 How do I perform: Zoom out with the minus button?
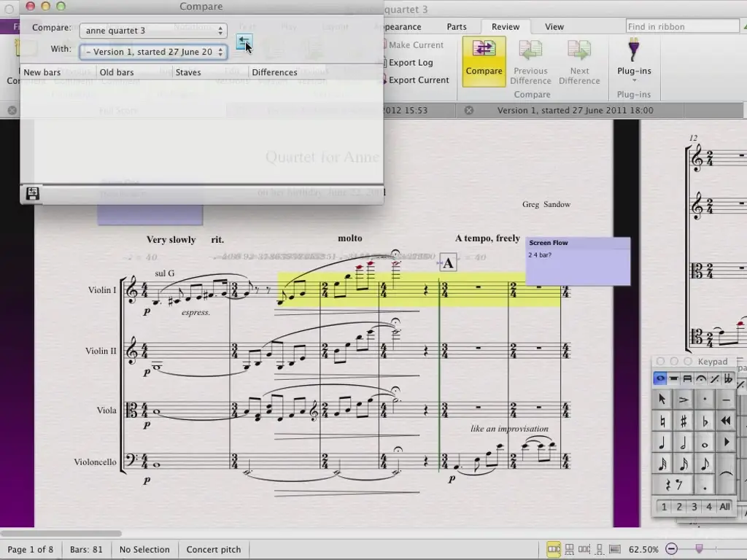pos(671,549)
